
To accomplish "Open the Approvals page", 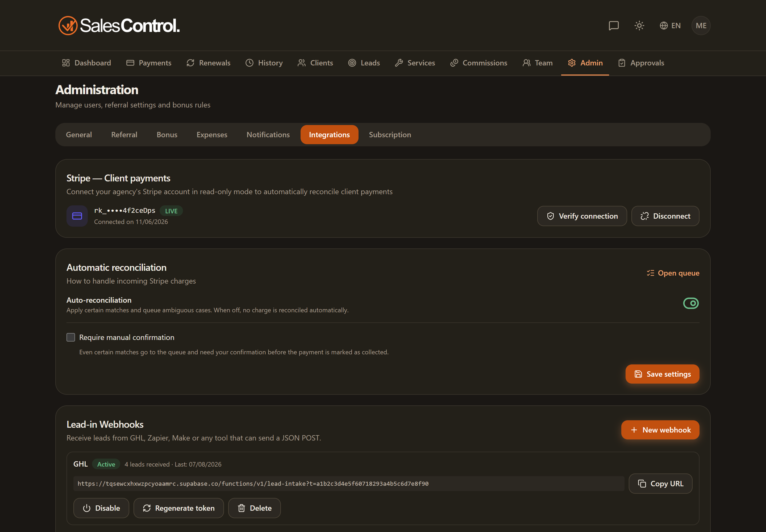I will (641, 63).
